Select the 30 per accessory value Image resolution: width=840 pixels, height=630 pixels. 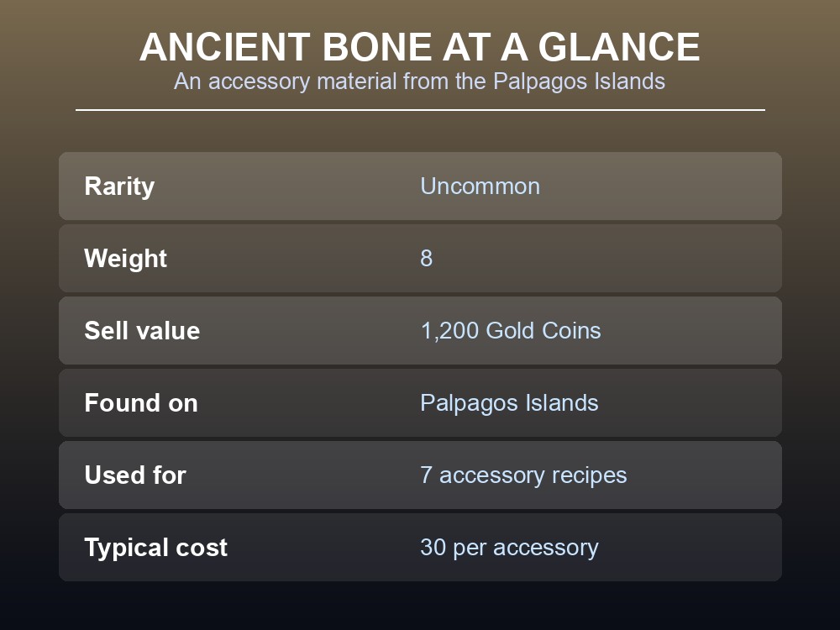[x=509, y=548]
